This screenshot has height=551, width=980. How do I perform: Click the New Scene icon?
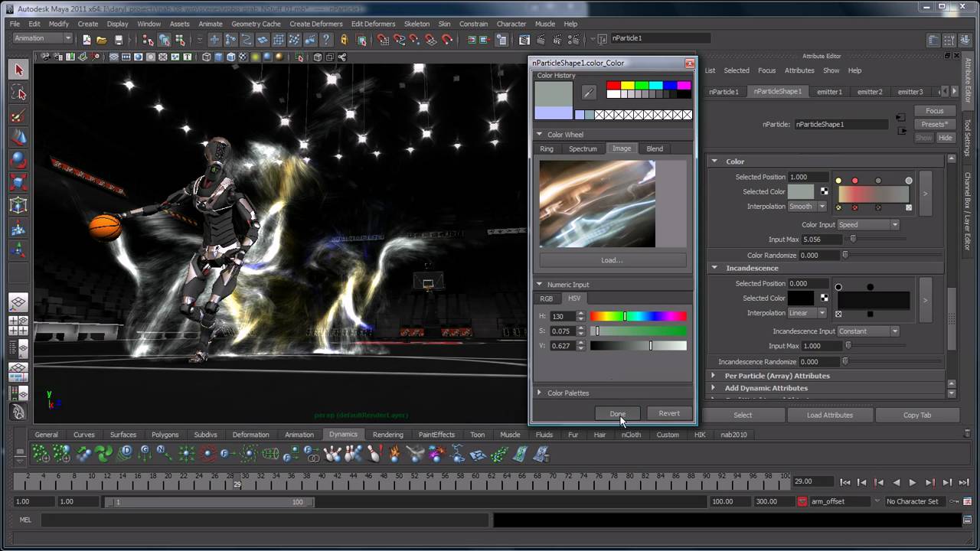(x=87, y=40)
